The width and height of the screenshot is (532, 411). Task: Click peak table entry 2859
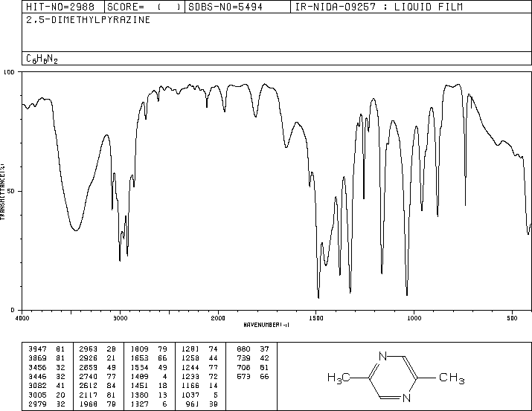click(89, 367)
